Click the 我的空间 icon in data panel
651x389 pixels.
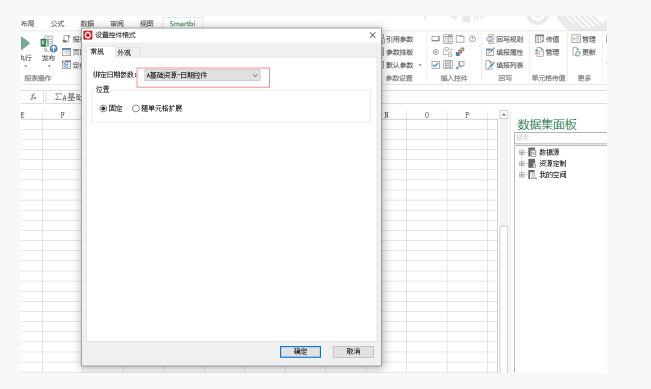(532, 175)
